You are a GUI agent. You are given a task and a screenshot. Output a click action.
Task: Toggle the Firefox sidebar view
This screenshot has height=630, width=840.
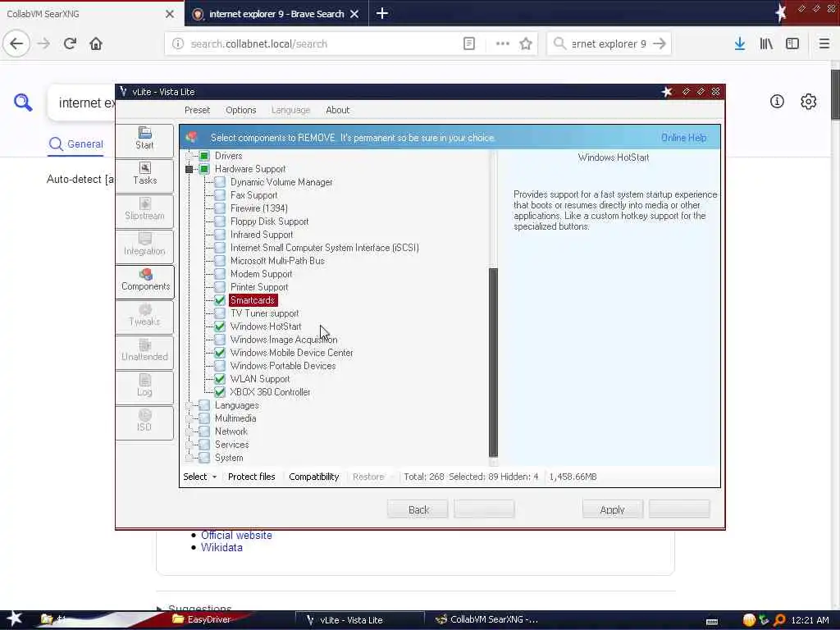792,44
